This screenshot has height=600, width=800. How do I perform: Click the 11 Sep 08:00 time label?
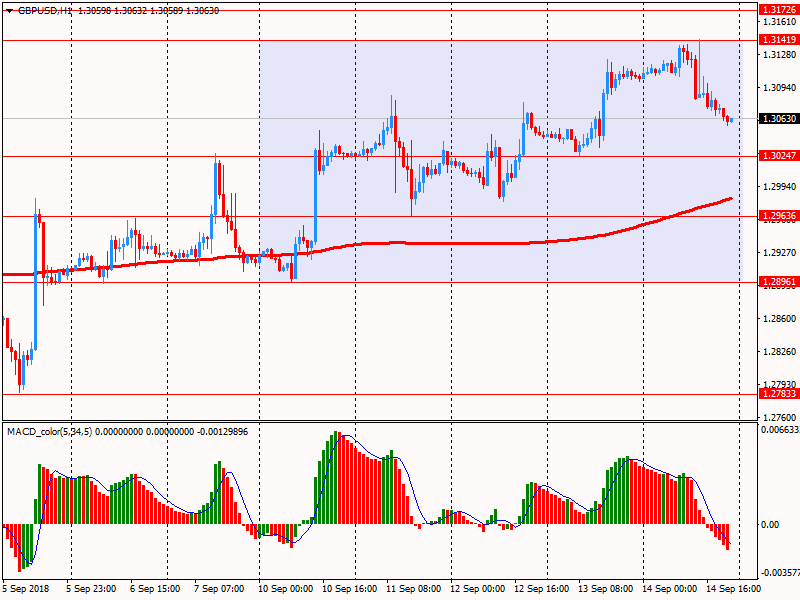tap(413, 589)
